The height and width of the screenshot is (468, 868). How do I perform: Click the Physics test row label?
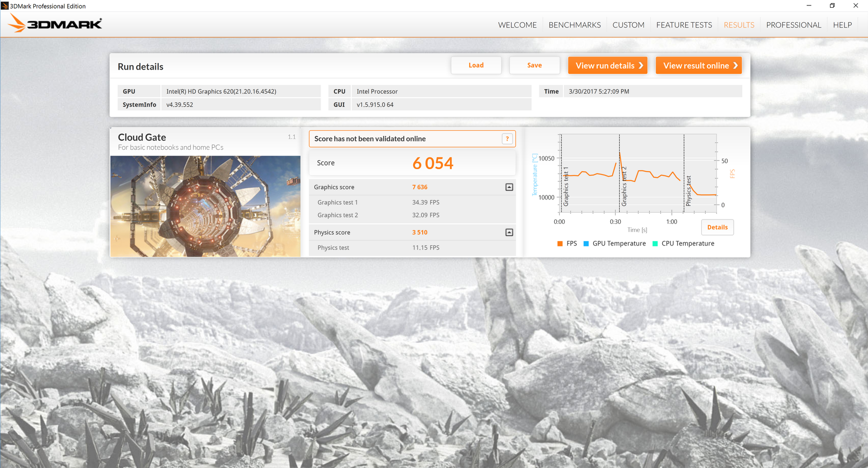[333, 248]
